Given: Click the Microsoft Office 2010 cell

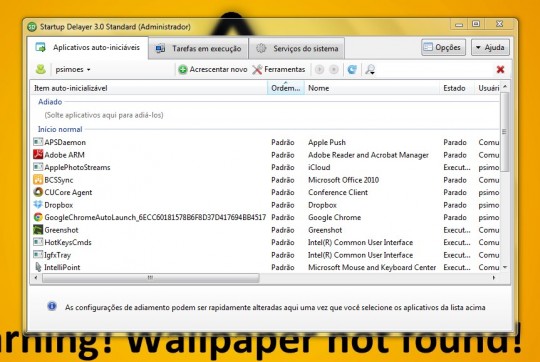Looking at the screenshot, I should (x=343, y=180).
